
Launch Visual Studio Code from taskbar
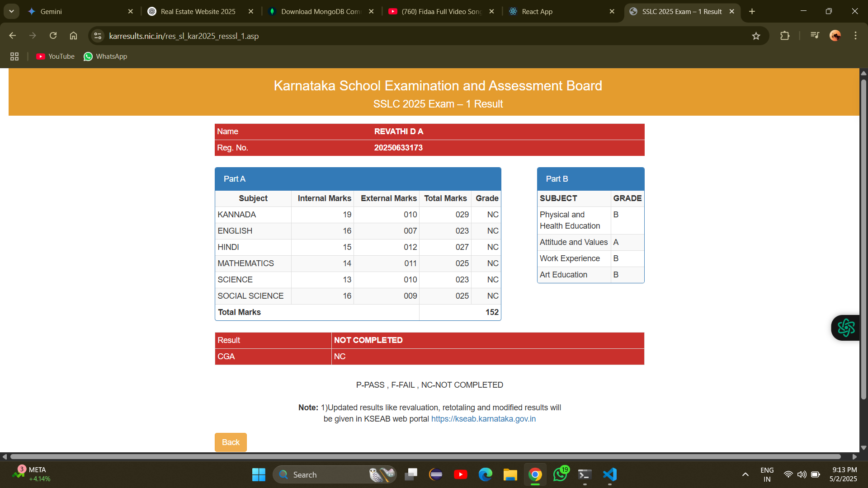[609, 474]
